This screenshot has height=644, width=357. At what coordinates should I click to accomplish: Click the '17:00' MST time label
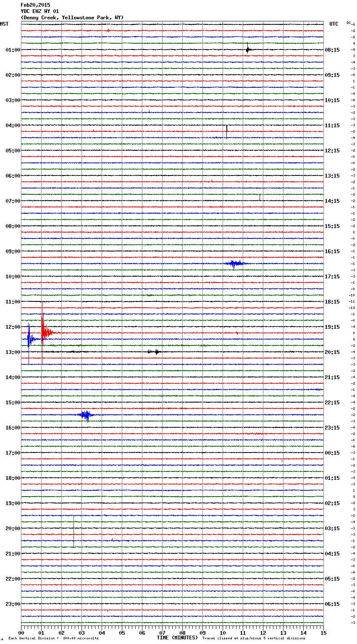(x=13, y=453)
